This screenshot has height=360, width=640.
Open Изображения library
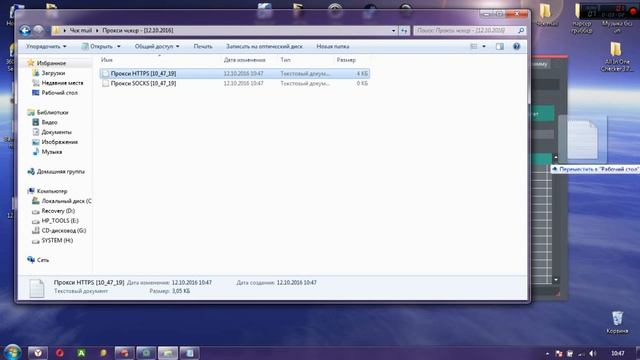pos(59,142)
